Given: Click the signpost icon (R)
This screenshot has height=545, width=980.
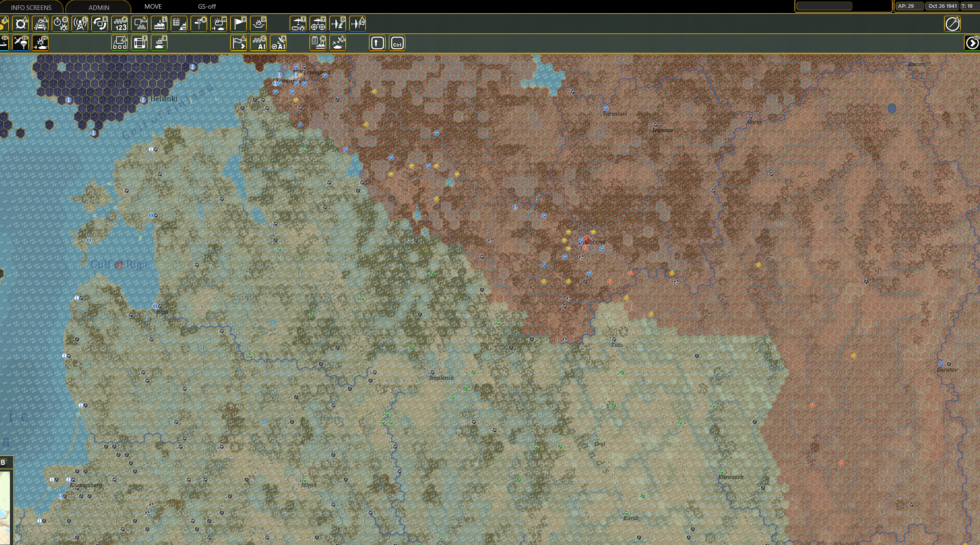Looking at the screenshot, I should [199, 24].
